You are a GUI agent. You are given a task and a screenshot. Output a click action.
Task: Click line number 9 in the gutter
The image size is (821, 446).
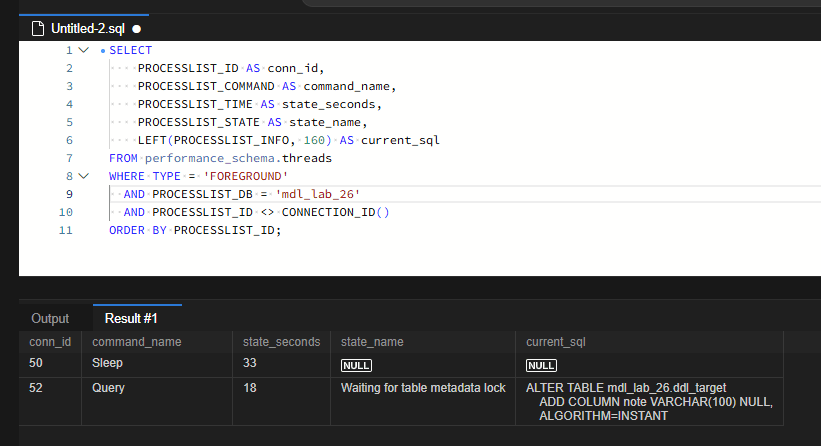click(x=69, y=194)
